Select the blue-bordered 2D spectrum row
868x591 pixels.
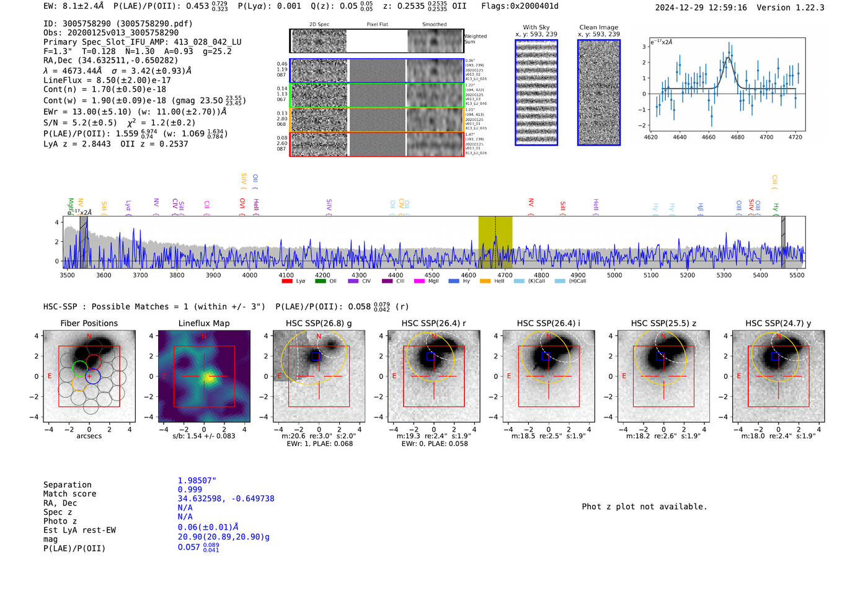pyautogui.click(x=376, y=71)
